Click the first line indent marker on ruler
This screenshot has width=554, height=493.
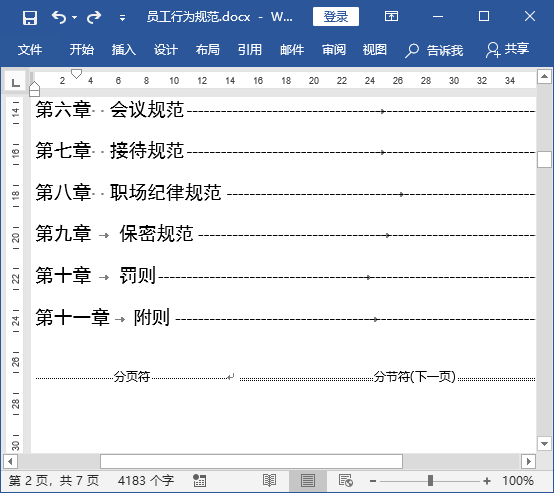76,74
